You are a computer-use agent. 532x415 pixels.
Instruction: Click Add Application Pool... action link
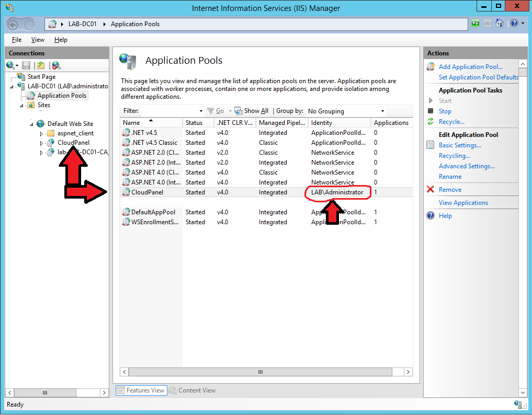coord(470,67)
